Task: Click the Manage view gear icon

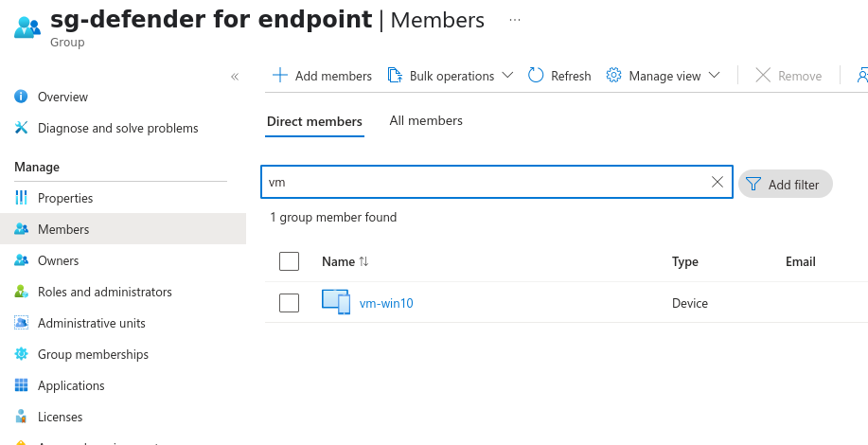Action: (x=613, y=76)
